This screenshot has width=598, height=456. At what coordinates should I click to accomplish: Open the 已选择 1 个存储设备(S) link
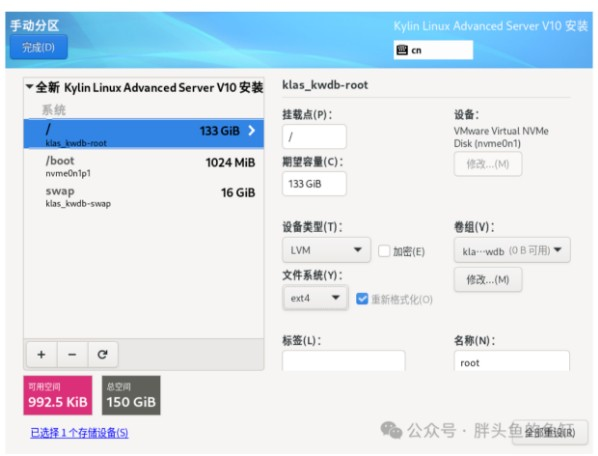click(x=79, y=433)
